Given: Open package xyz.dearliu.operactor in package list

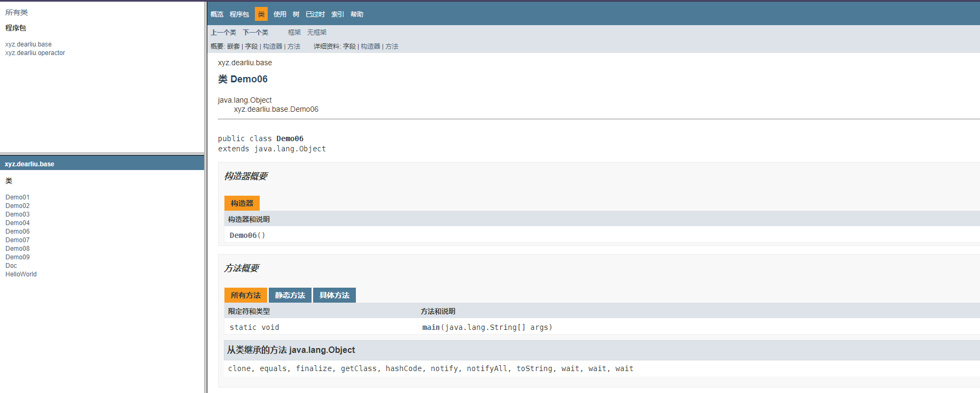Looking at the screenshot, I should tap(35, 53).
